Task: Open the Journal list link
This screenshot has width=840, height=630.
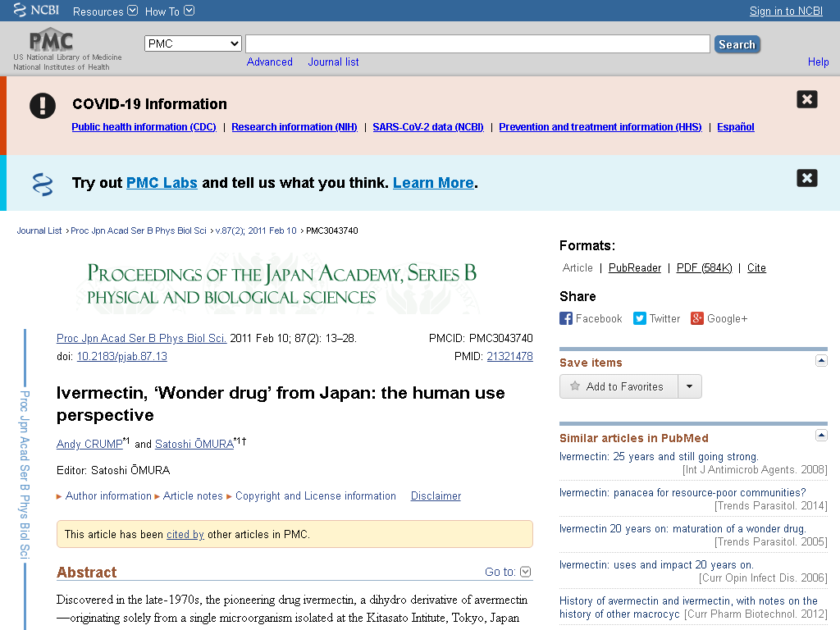Action: coord(333,62)
